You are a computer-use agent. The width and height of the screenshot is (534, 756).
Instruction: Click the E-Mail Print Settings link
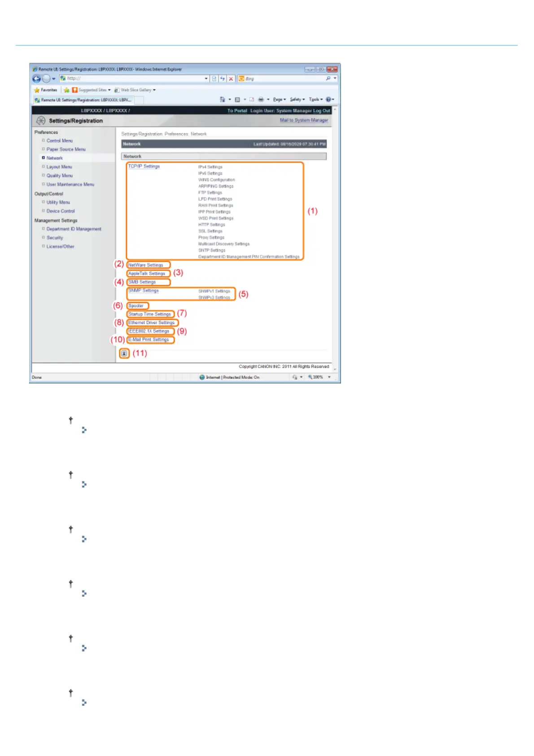[149, 340]
